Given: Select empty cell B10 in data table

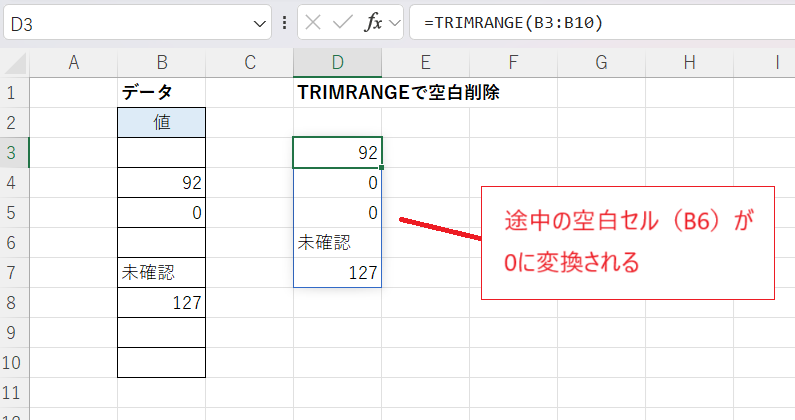Looking at the screenshot, I should 162,363.
